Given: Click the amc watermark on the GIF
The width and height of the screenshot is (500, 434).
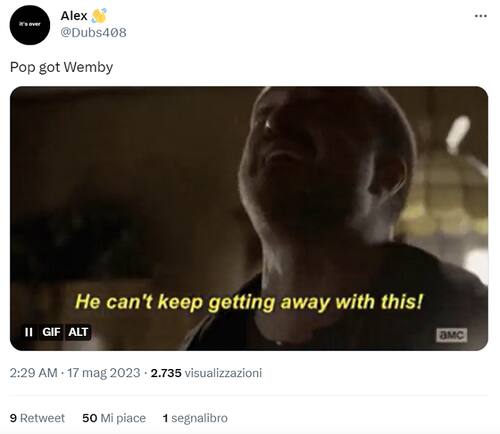Looking at the screenshot, I should click(452, 335).
